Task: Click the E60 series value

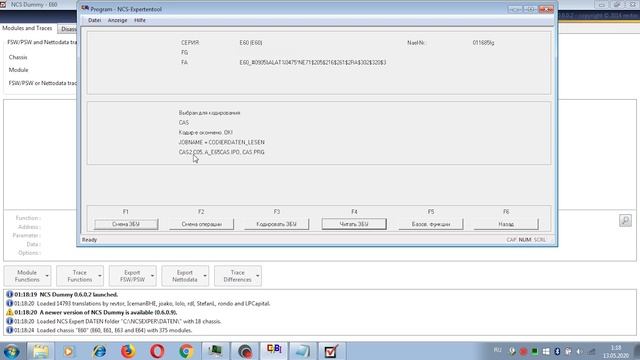Action: click(x=251, y=42)
